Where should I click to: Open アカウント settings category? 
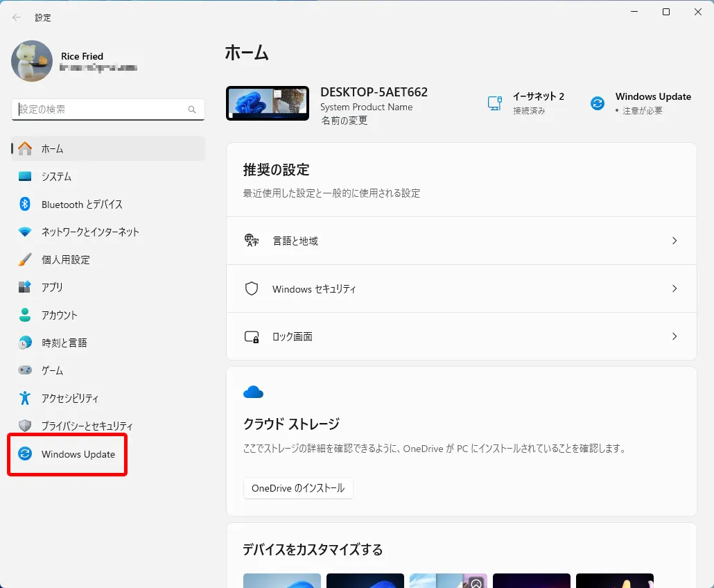tap(108, 315)
